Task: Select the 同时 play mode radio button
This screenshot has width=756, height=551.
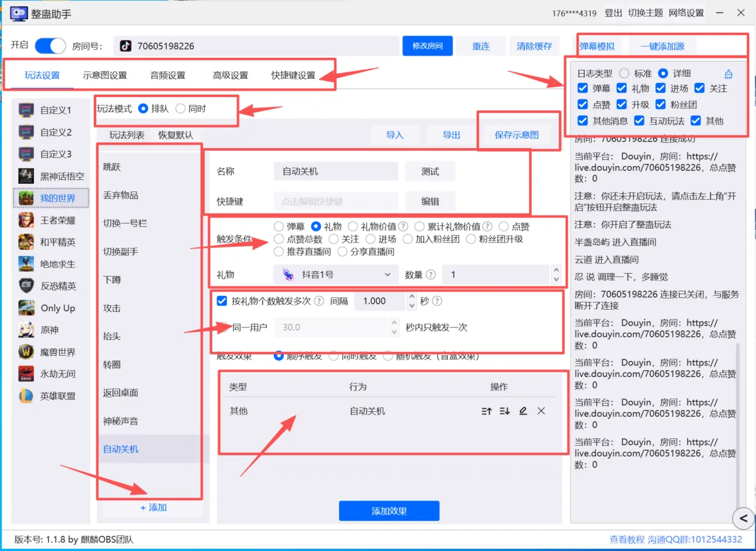Action: point(180,108)
